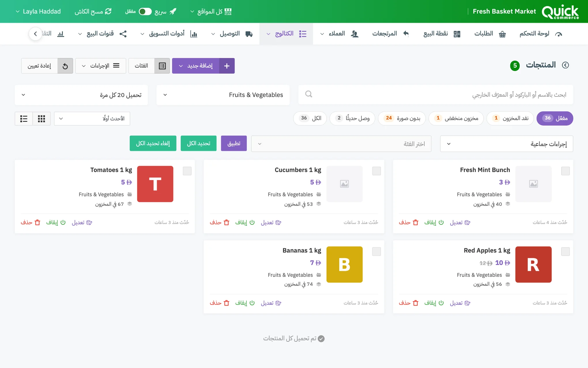Click into the product search field

click(436, 95)
